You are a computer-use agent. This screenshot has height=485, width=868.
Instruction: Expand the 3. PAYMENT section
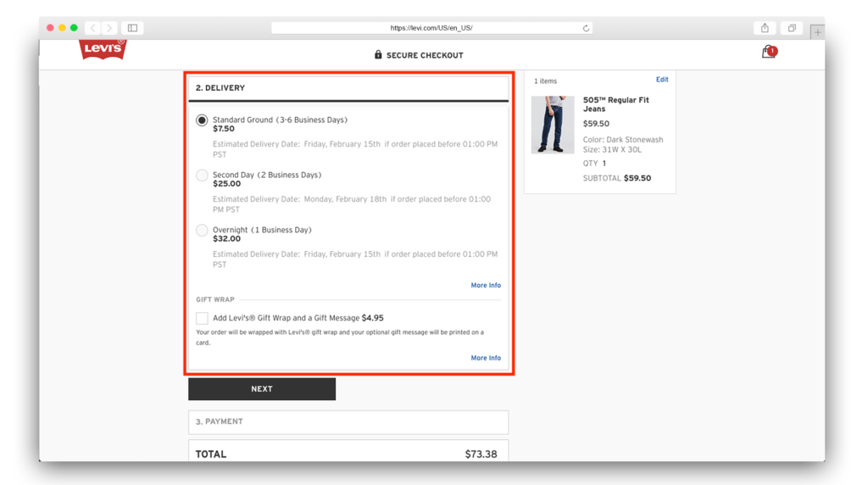tap(348, 422)
